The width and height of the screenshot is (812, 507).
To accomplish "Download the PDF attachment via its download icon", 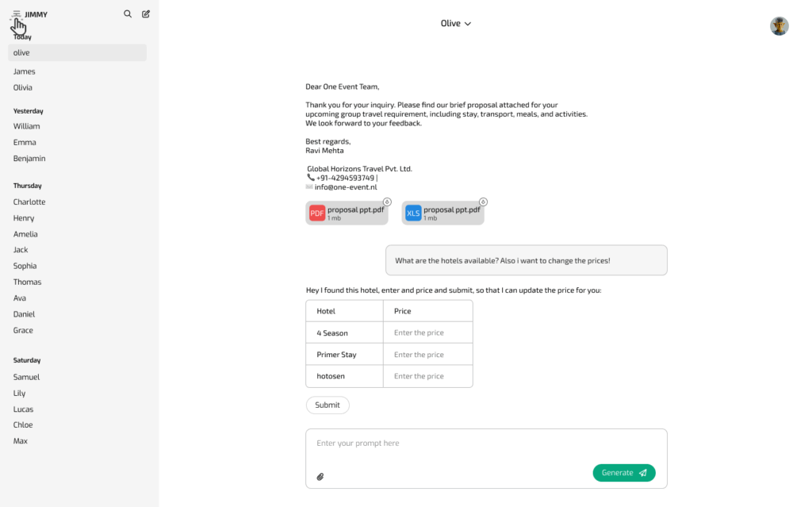I will tap(387, 202).
